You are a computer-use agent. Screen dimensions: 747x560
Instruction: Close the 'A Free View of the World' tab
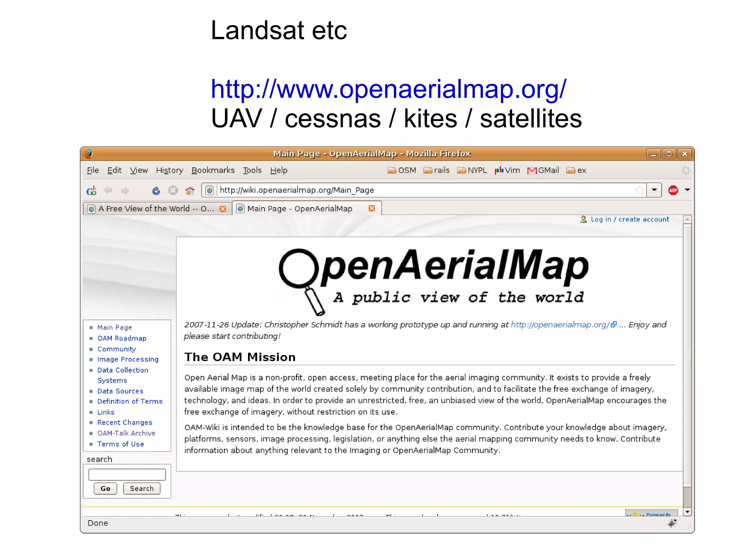(223, 209)
